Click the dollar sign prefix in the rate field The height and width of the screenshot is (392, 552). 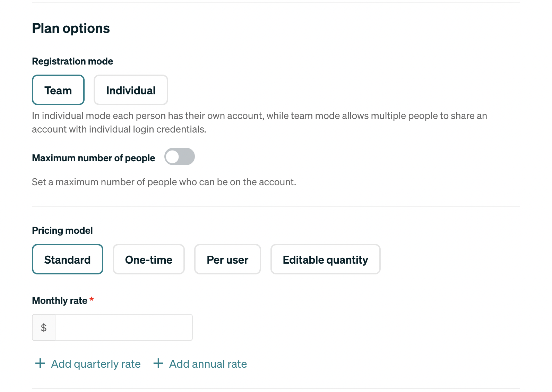pos(44,327)
